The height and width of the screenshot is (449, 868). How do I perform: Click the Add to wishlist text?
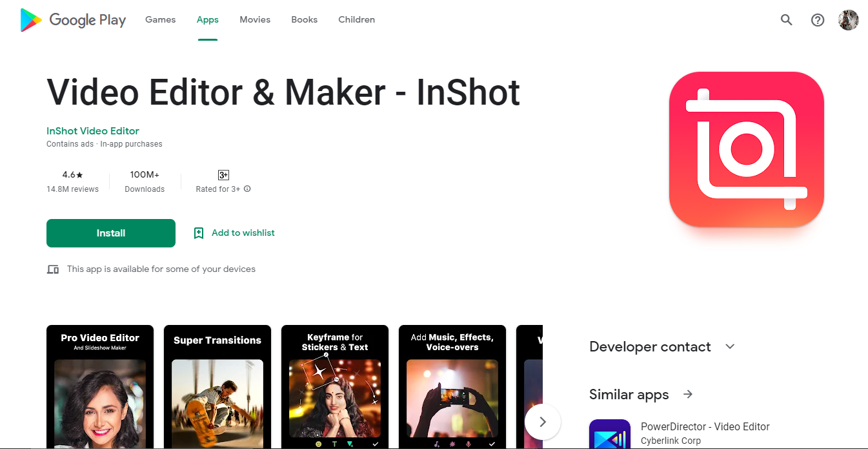[243, 233]
